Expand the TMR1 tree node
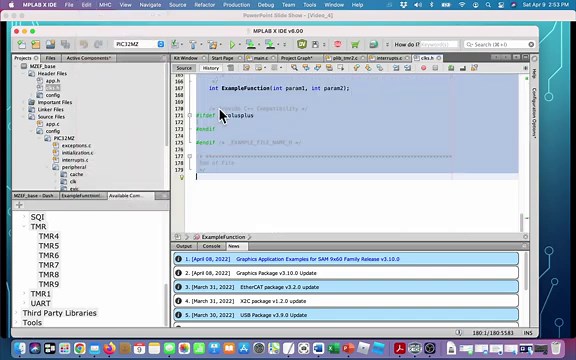The height and width of the screenshot is (360, 576). coord(24,294)
